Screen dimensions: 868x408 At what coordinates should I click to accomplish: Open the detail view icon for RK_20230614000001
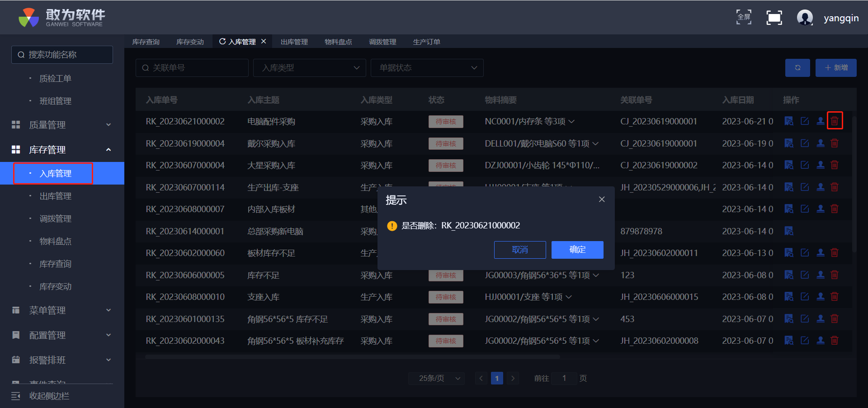coord(789,231)
